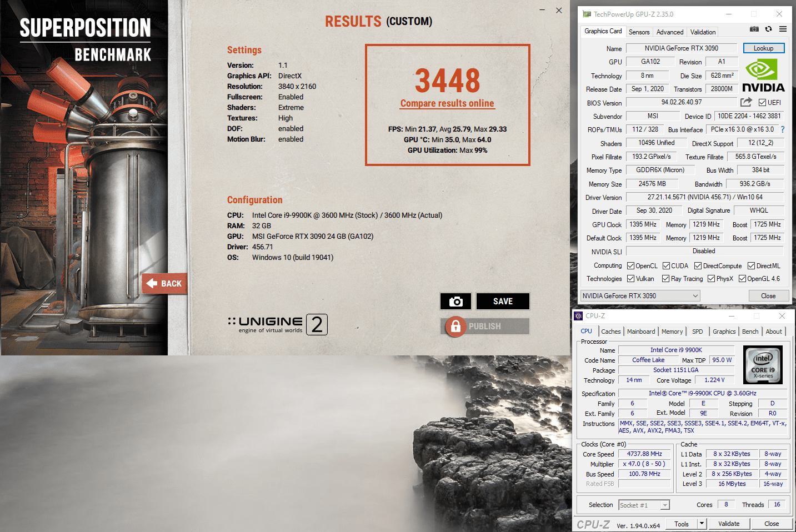Click the GPU-Z title bar icon
This screenshot has width=796, height=532.
(587, 14)
